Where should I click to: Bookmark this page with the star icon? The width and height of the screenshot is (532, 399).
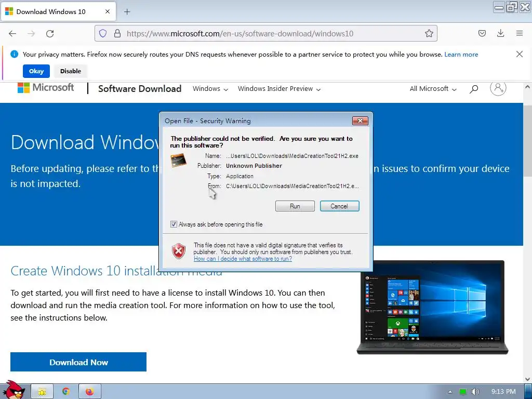click(429, 33)
